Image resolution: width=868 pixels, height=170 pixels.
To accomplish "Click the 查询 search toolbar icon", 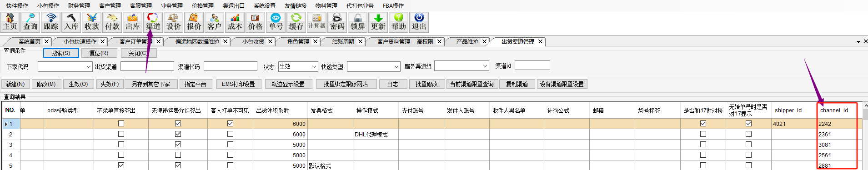I will [x=30, y=22].
